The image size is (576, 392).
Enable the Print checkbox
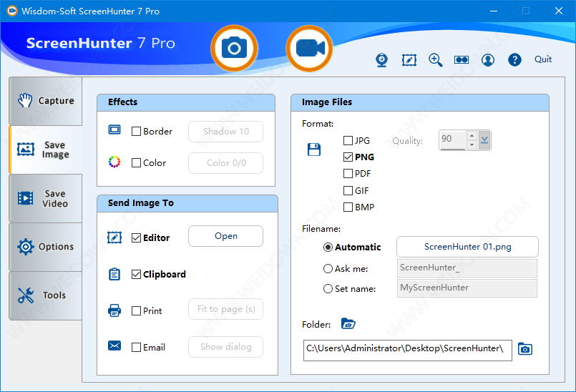pyautogui.click(x=136, y=310)
